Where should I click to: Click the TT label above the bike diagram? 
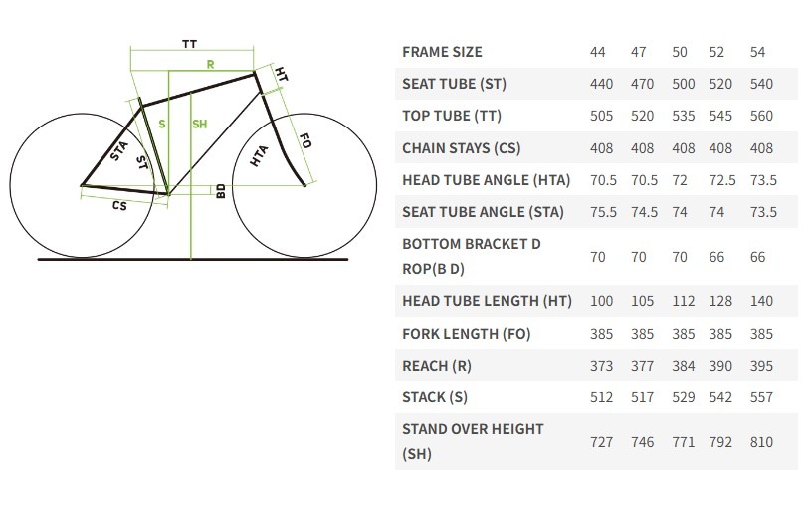coord(189,44)
